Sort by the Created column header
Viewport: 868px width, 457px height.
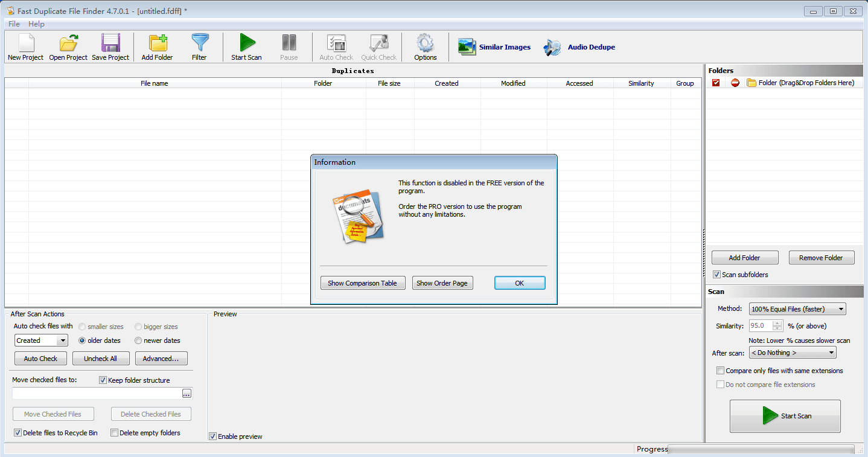point(447,83)
